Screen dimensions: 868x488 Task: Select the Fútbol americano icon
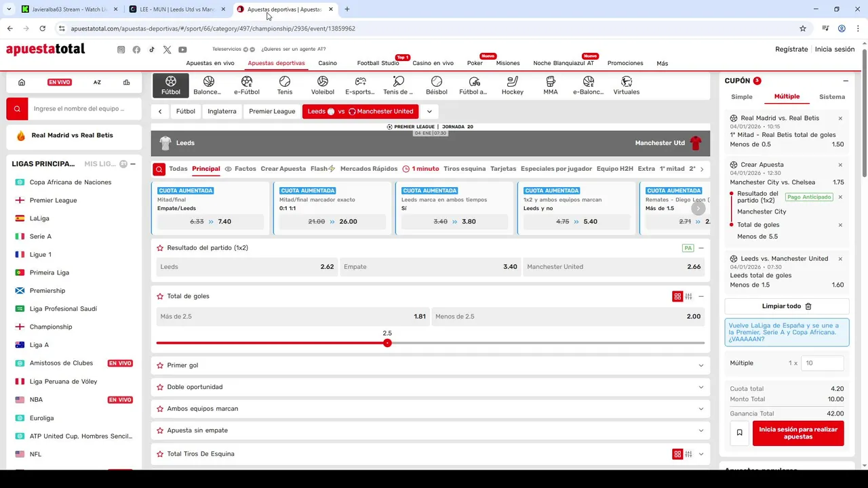(474, 85)
